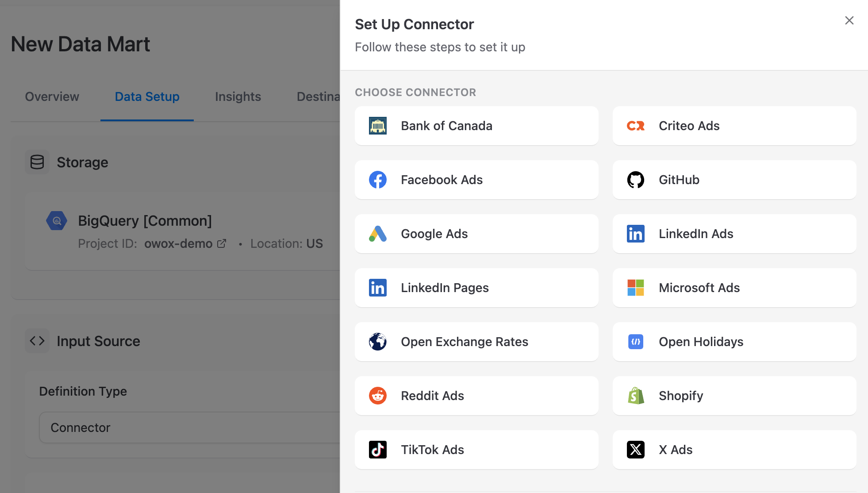Click the Microsoft Ads four-square icon

635,288
